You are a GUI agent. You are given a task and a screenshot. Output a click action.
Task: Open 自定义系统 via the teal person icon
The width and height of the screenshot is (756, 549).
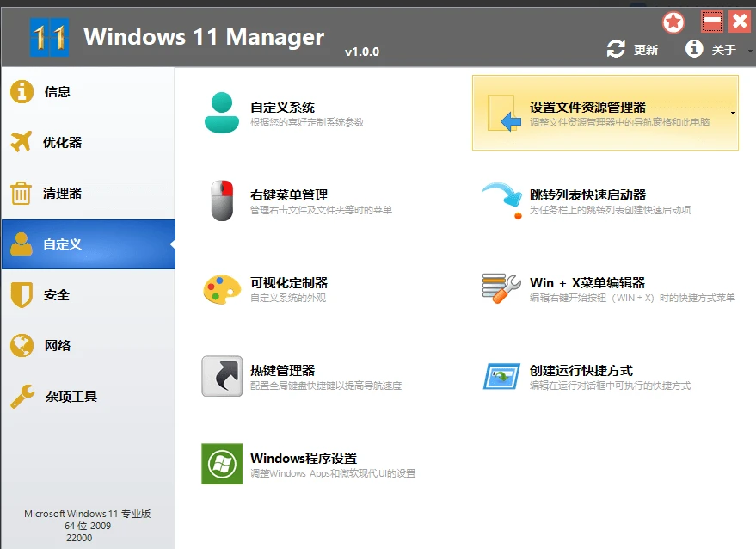click(x=221, y=112)
